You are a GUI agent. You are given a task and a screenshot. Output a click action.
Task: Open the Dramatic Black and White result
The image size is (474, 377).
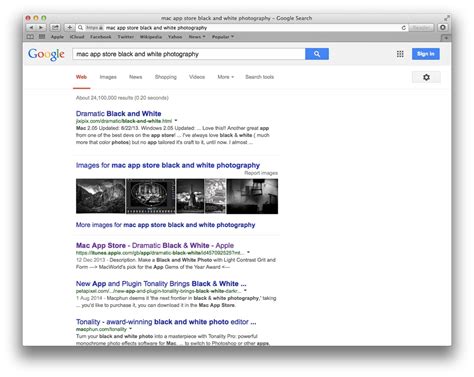[x=118, y=114]
